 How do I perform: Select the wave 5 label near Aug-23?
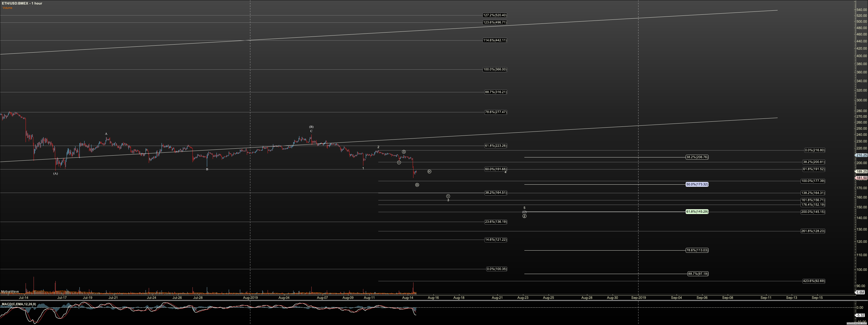click(524, 208)
